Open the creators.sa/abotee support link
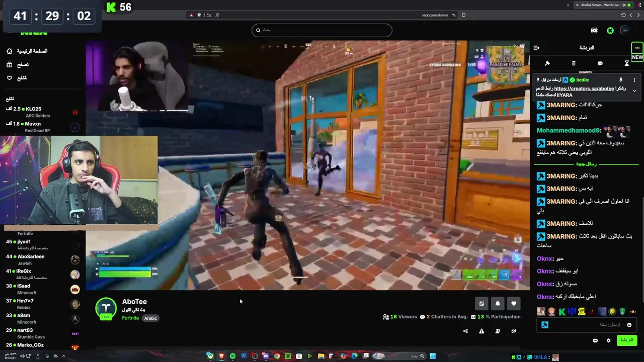644x362 pixels. pos(584,88)
